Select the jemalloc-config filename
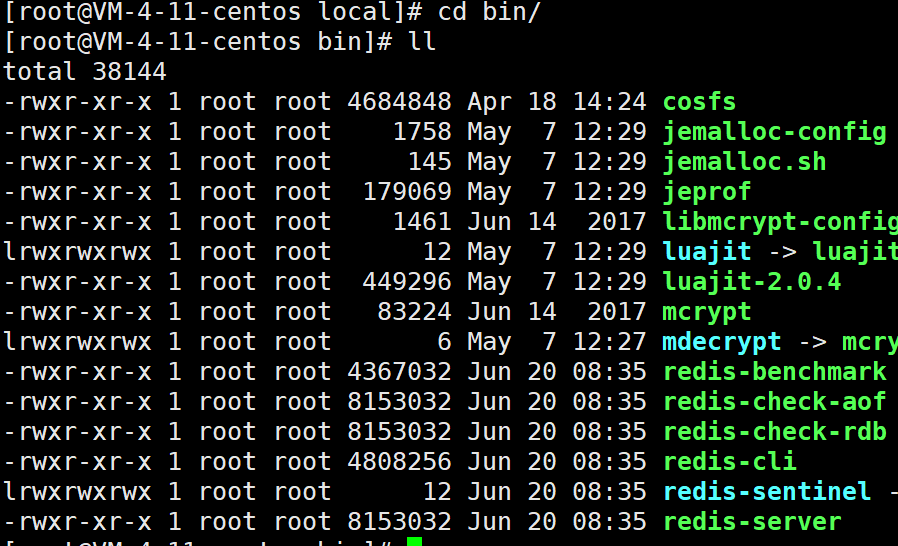Screen dimensions: 898x546 pyautogui.click(x=774, y=132)
